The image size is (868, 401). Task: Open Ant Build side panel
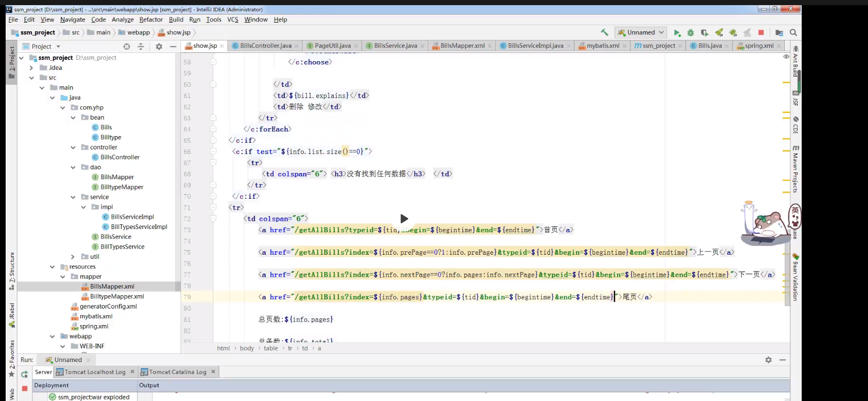796,61
